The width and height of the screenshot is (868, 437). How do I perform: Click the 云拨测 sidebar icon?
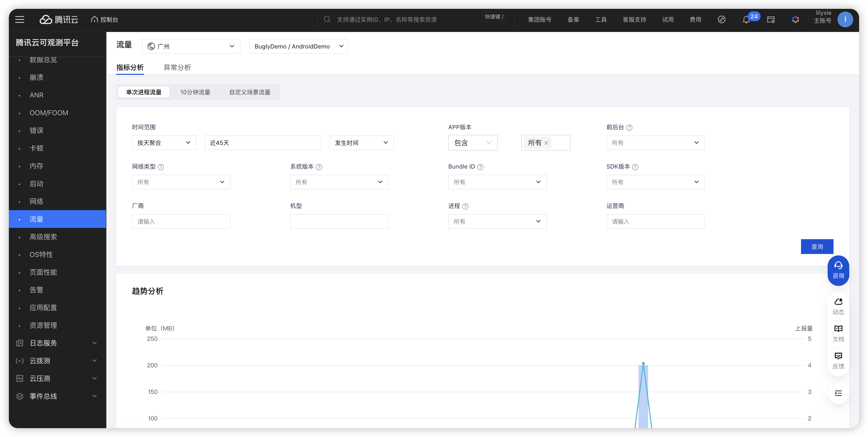pos(19,360)
